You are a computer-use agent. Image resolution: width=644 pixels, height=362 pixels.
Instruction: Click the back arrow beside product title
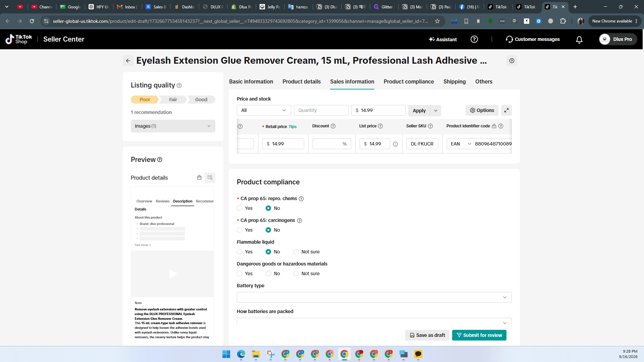128,61
